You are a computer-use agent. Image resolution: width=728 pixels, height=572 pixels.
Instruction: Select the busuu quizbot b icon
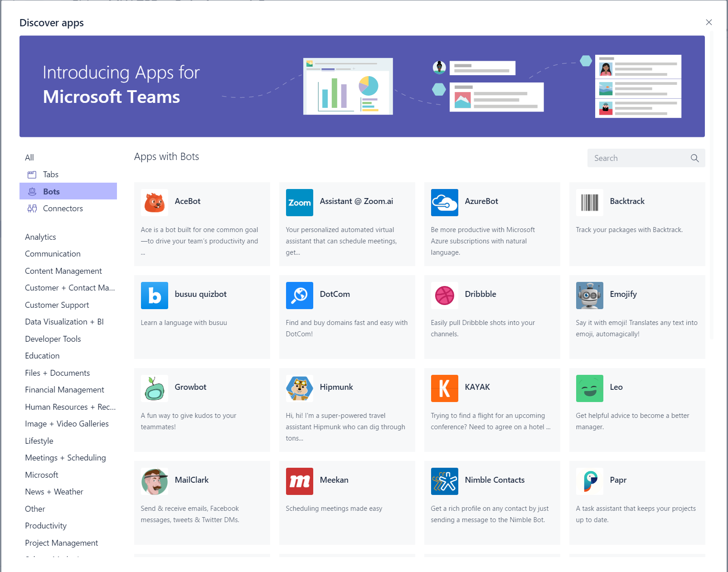coord(154,296)
